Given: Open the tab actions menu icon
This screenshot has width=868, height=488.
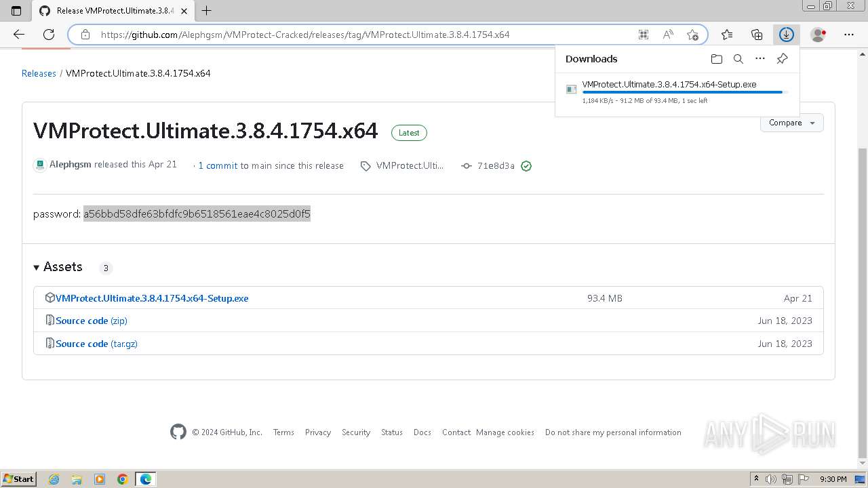Looking at the screenshot, I should [16, 10].
